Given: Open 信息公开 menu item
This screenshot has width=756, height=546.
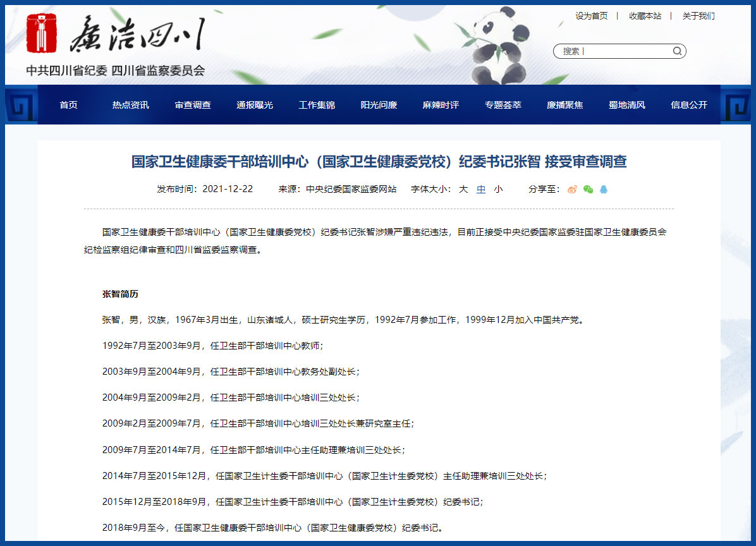Looking at the screenshot, I should point(689,105).
